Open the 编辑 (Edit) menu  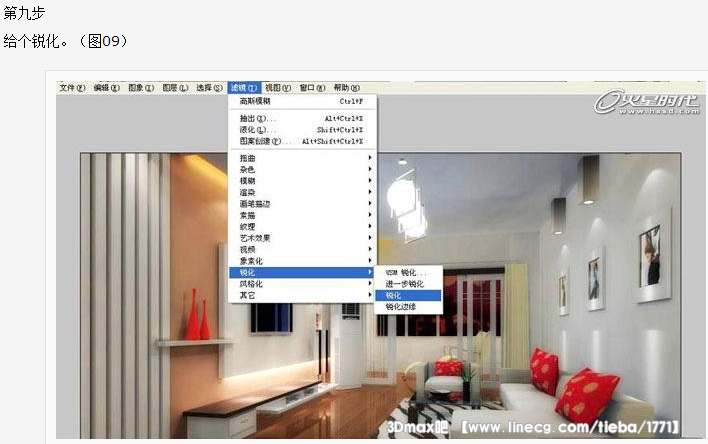[107, 88]
